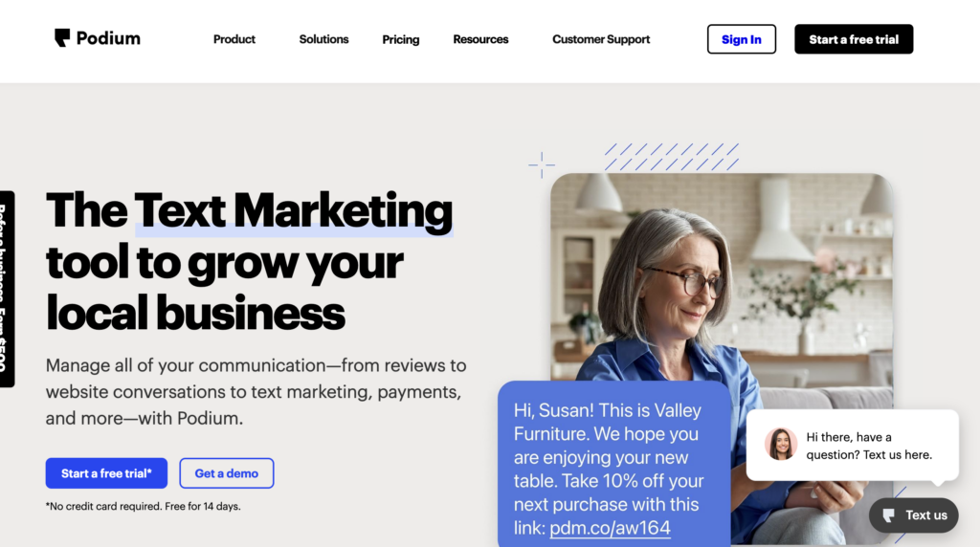
Task: Open the pdm.co/aw164 link
Action: point(610,528)
